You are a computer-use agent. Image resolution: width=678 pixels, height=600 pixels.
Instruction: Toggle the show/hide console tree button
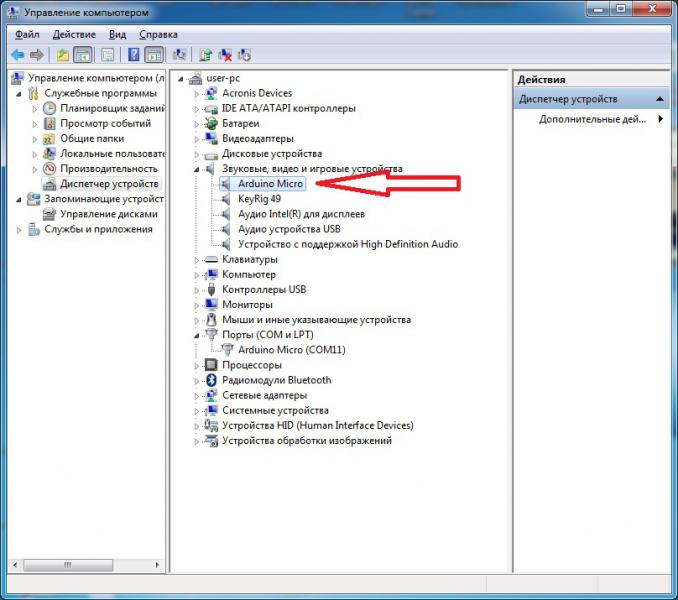pos(83,55)
